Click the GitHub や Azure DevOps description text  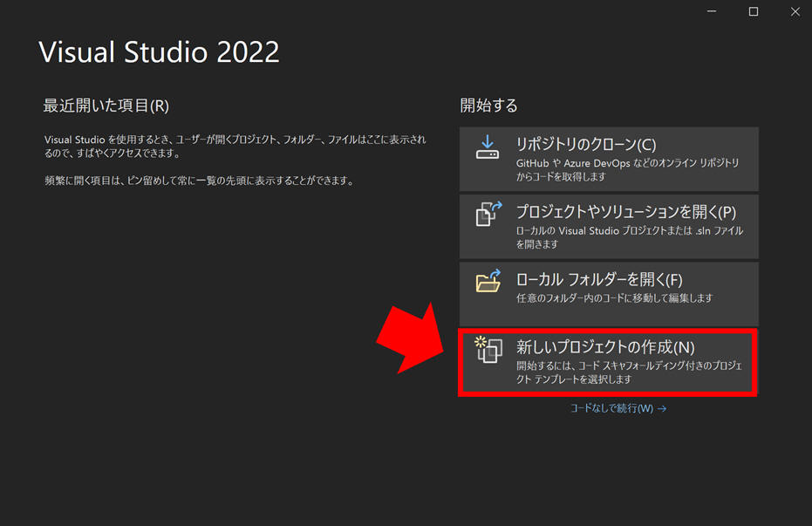click(628, 170)
